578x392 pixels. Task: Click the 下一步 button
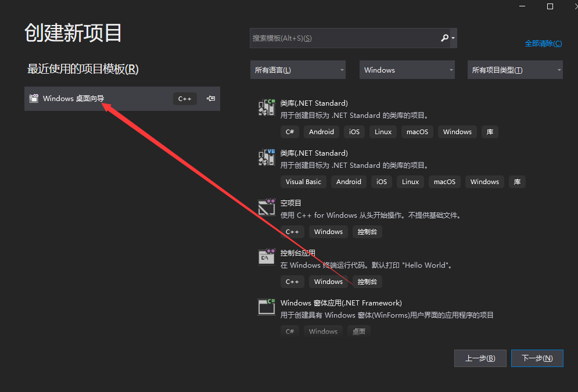[537, 358]
